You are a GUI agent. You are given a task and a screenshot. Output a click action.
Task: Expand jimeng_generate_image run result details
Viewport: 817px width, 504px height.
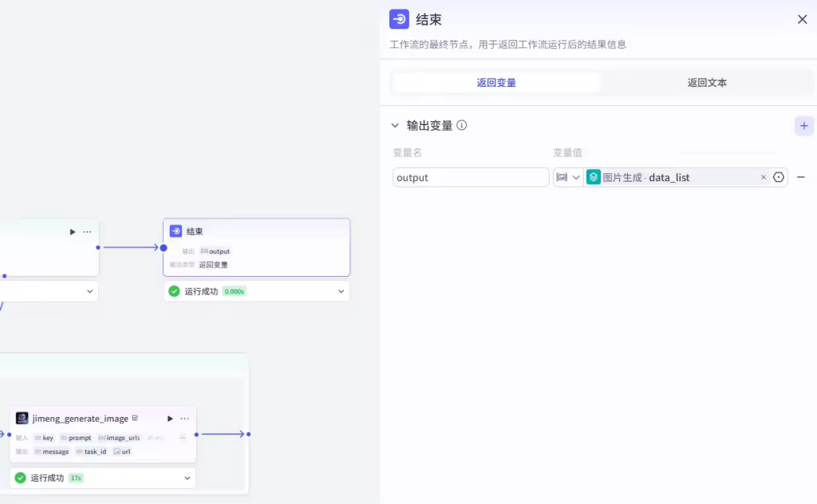coord(187,478)
